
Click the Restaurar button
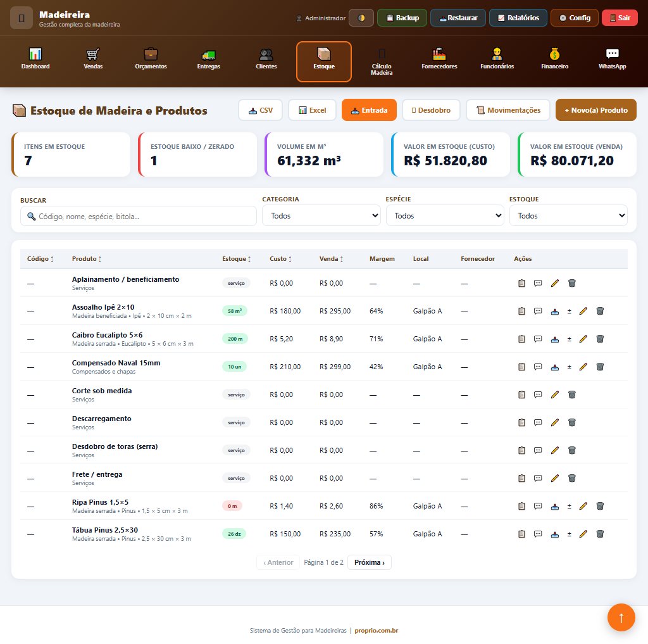pos(458,18)
